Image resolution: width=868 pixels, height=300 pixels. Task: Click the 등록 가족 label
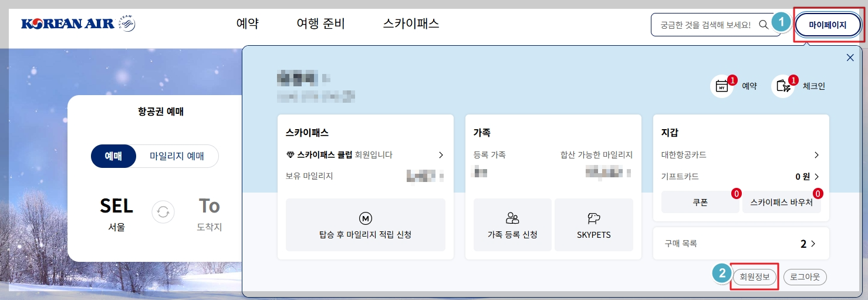(x=489, y=155)
